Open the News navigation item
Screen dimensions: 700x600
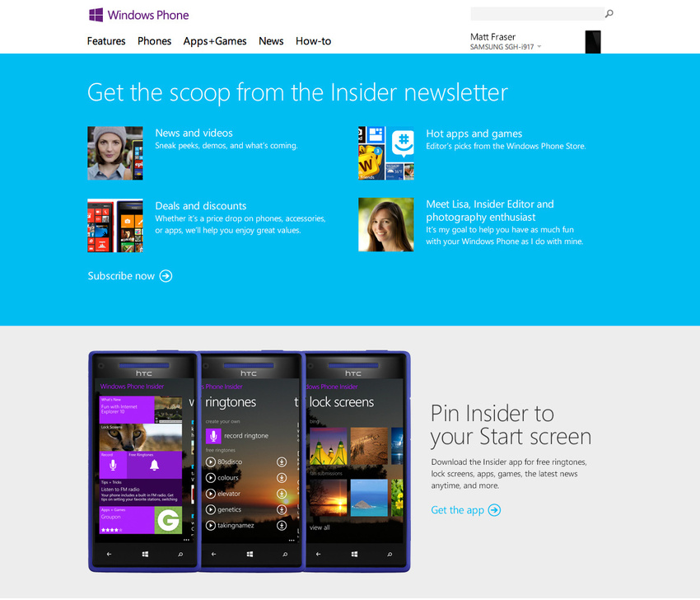pyautogui.click(x=271, y=41)
